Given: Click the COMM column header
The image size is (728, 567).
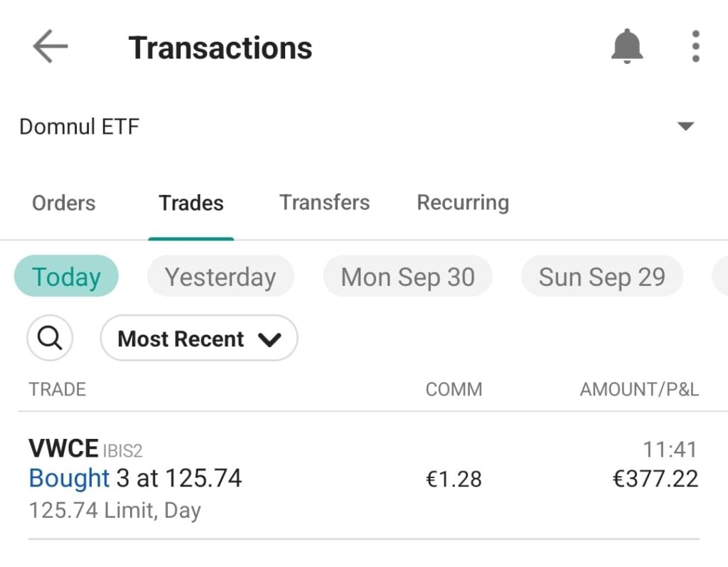Looking at the screenshot, I should pyautogui.click(x=454, y=389).
